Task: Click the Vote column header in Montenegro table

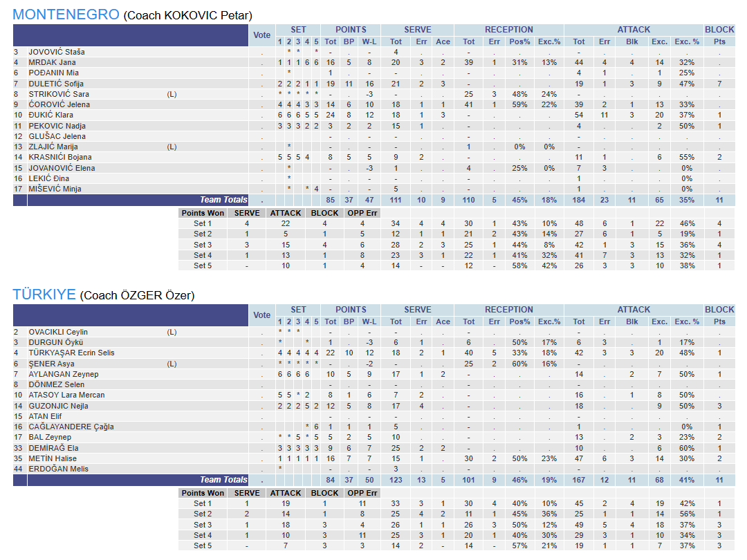Action: (262, 35)
